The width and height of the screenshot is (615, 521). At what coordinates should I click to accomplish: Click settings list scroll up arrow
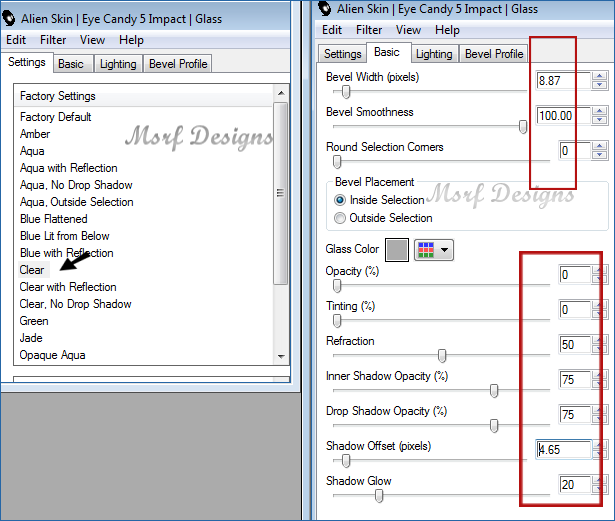[281, 93]
